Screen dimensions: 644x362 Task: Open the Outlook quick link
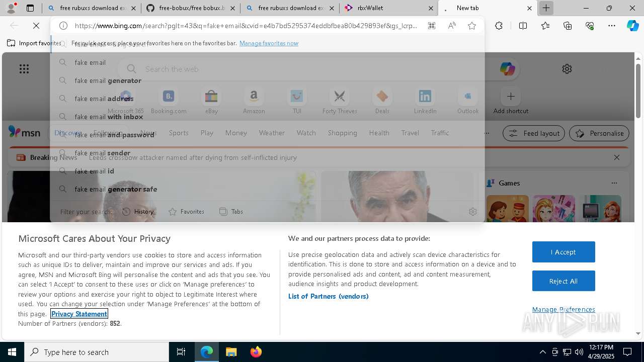tap(468, 101)
